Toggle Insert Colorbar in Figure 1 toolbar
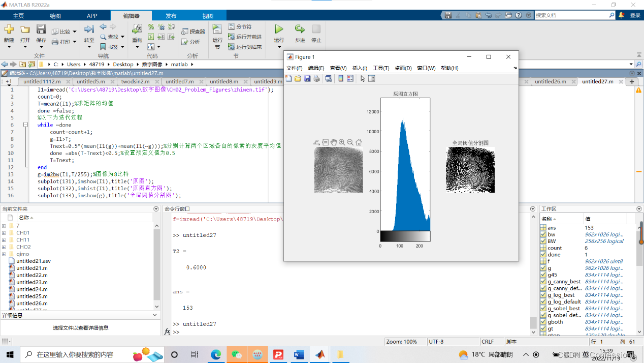 pyautogui.click(x=341, y=78)
